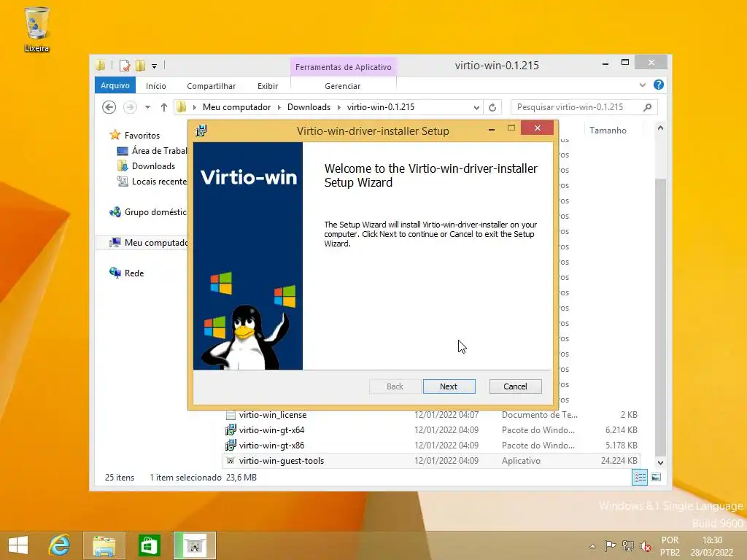Open the POR PTB2 language indicator
The height and width of the screenshot is (560, 747).
pyautogui.click(x=670, y=546)
